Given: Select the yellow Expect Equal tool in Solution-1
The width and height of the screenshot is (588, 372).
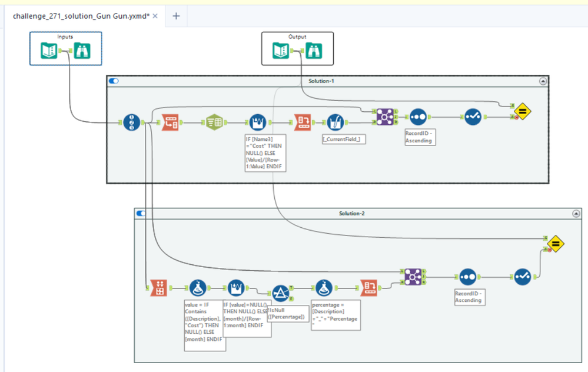Looking at the screenshot, I should coord(523,111).
